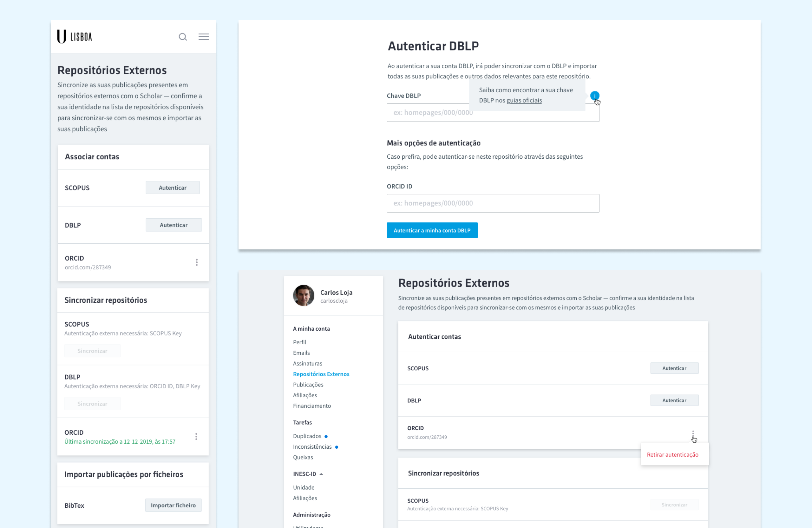Open search in mobile header

coord(183,36)
